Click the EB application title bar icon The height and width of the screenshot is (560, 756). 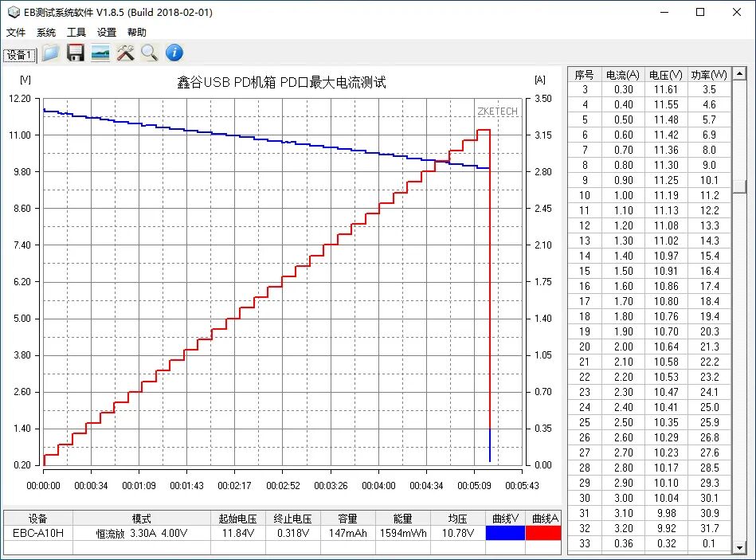tap(14, 12)
